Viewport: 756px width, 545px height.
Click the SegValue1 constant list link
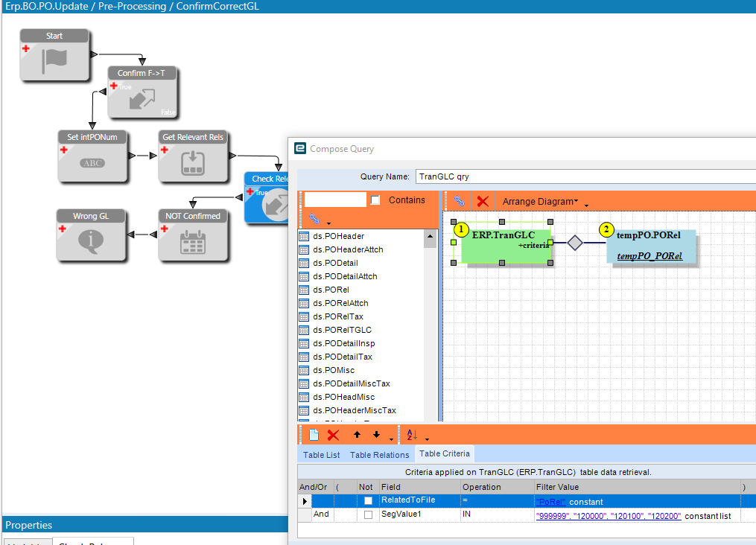point(609,516)
